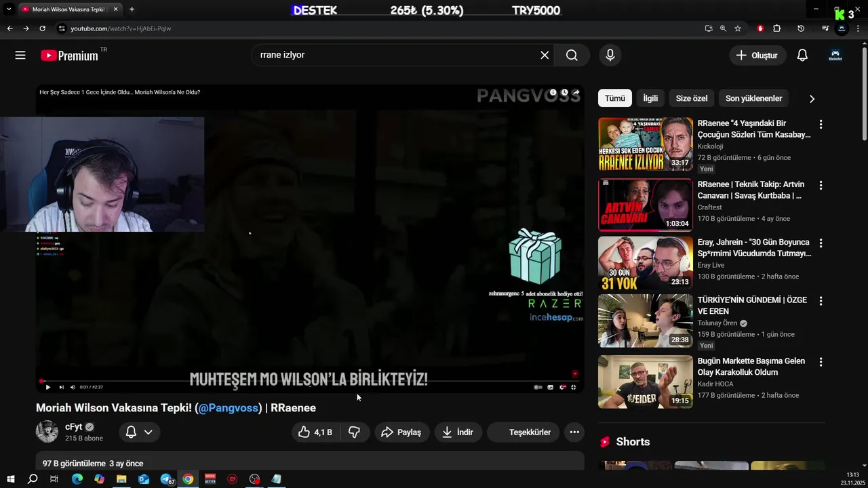Enter fullscreen from the player controls
This screenshot has height=488, width=868.
(574, 387)
